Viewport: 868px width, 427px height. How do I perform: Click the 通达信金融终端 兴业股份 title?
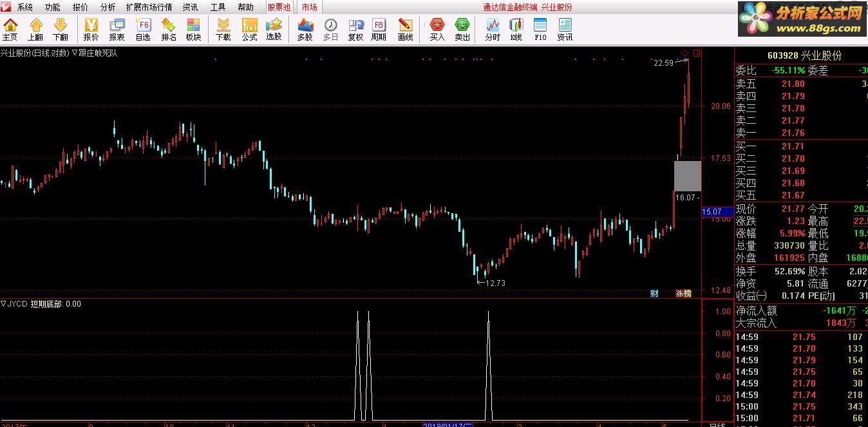point(527,7)
